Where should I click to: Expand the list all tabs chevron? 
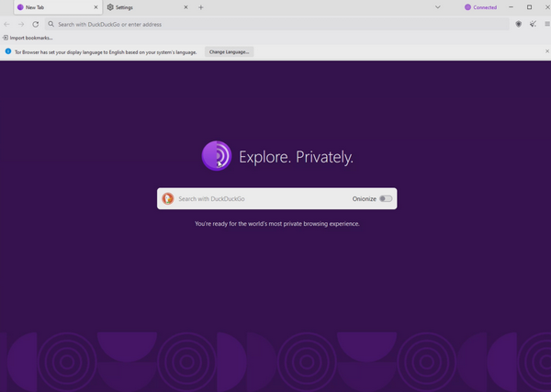point(437,7)
